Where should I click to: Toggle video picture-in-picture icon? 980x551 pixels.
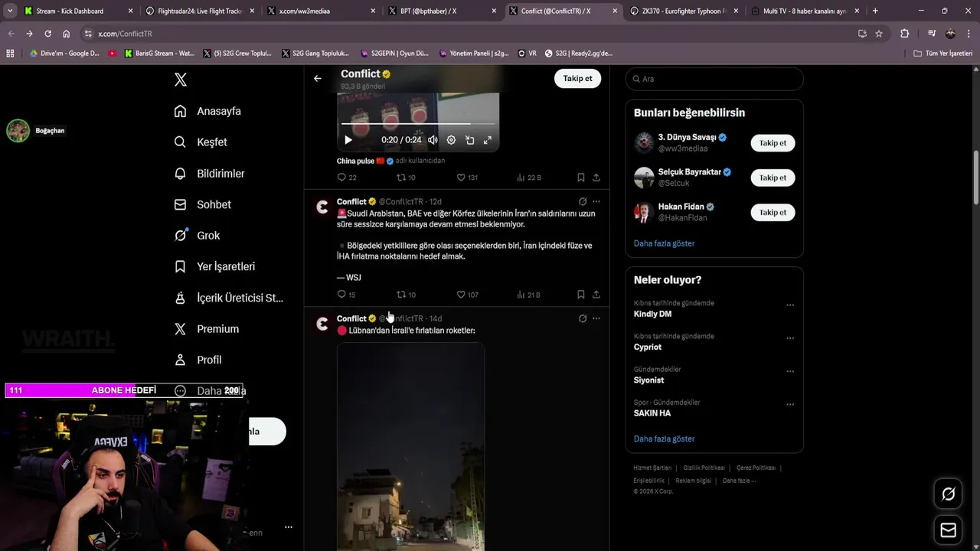pos(469,140)
